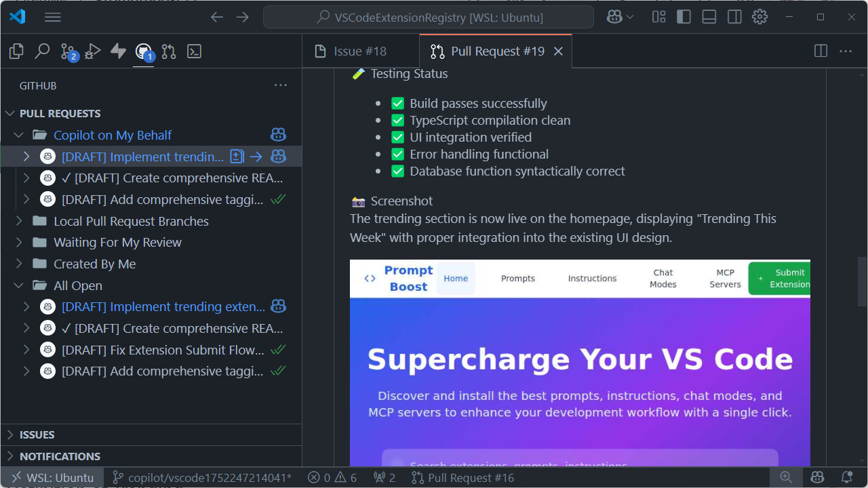Switch to the Issue #18 tab
868x488 pixels.
(x=360, y=51)
